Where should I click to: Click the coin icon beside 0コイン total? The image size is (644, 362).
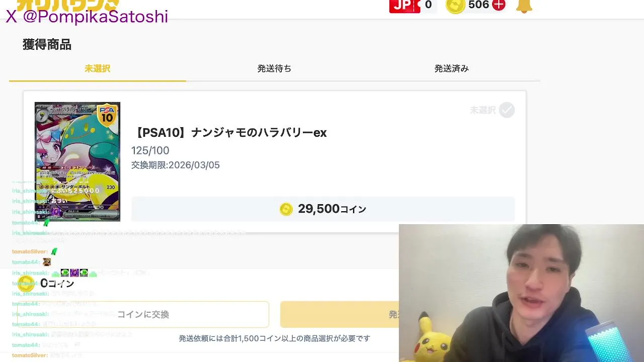[x=26, y=284]
